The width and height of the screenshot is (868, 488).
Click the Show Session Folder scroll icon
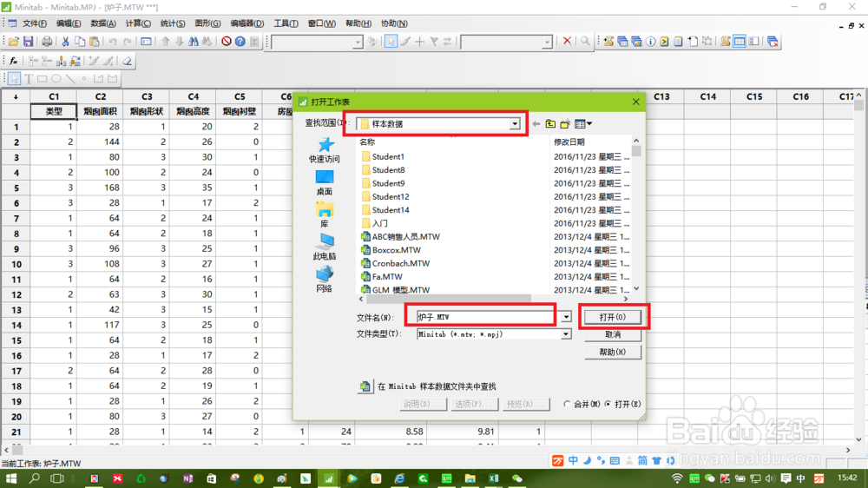(x=609, y=42)
